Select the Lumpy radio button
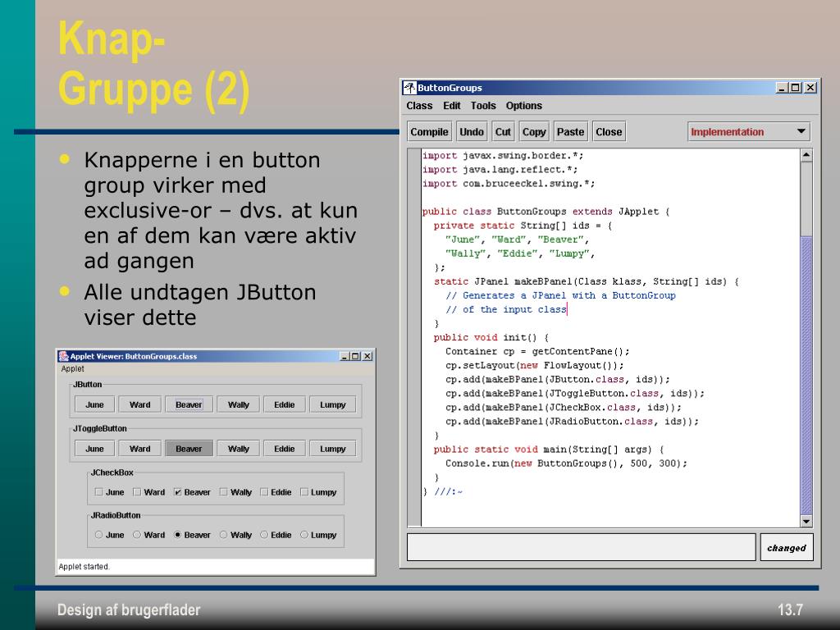The width and height of the screenshot is (840, 630). 319,535
